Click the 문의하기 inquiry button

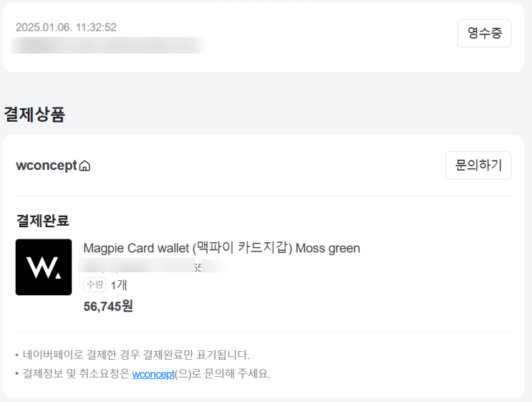coord(478,166)
